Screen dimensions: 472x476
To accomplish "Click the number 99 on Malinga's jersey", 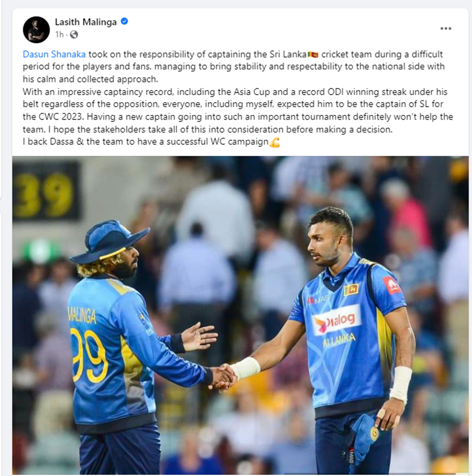I will [x=88, y=355].
